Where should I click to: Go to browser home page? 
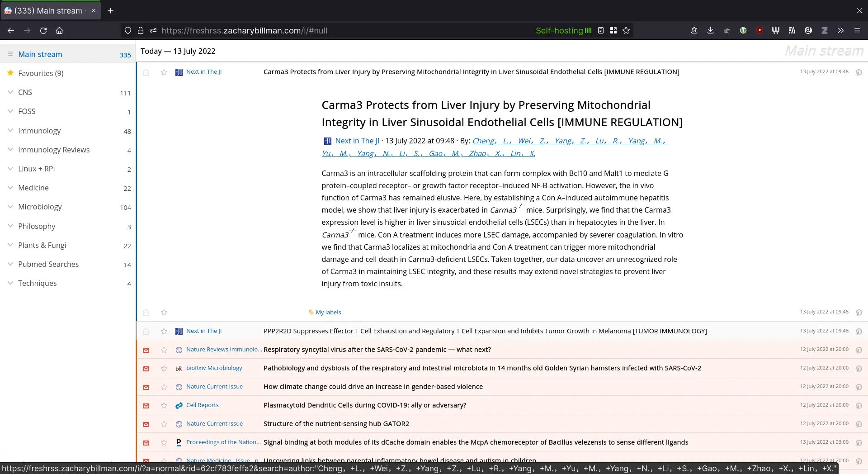(x=59, y=31)
